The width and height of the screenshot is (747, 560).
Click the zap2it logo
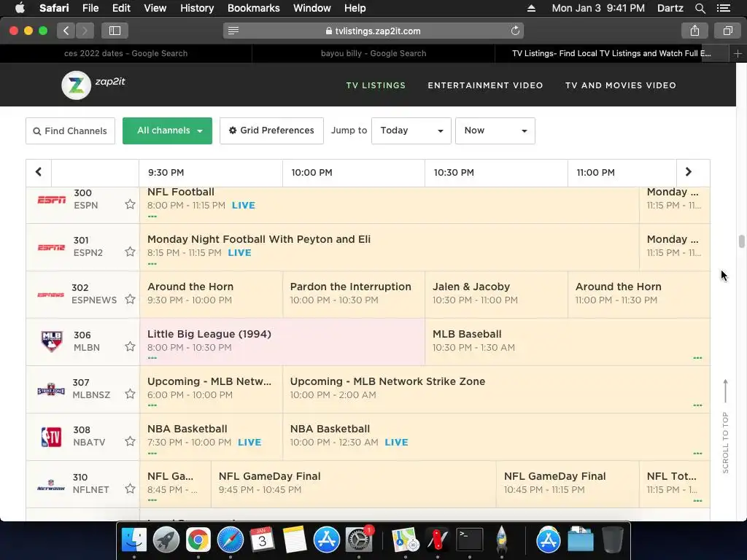[x=93, y=85]
